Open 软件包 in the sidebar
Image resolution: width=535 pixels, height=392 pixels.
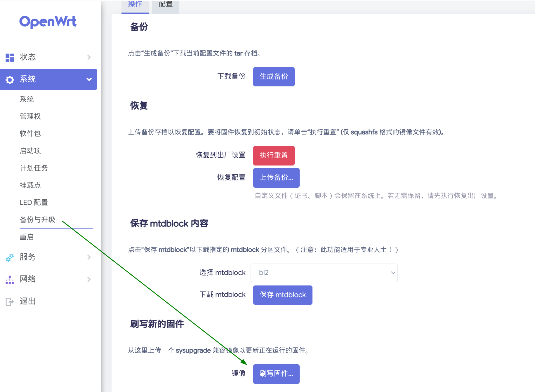point(30,134)
